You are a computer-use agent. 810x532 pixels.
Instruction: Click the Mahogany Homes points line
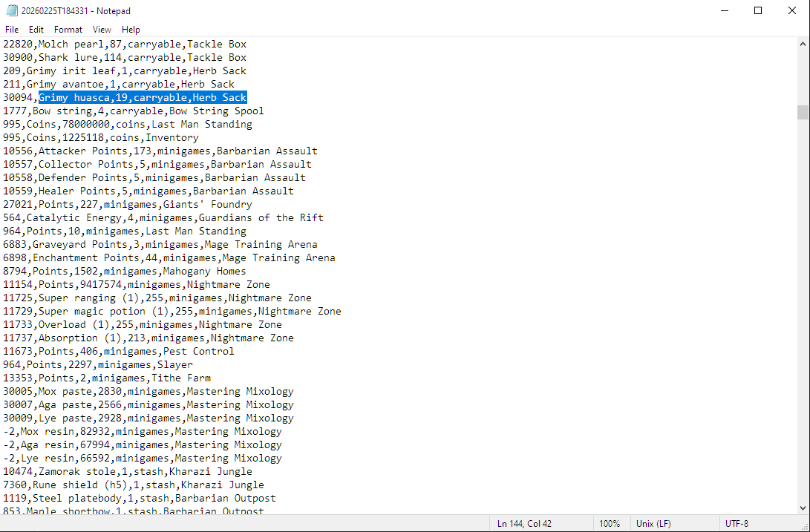click(125, 272)
